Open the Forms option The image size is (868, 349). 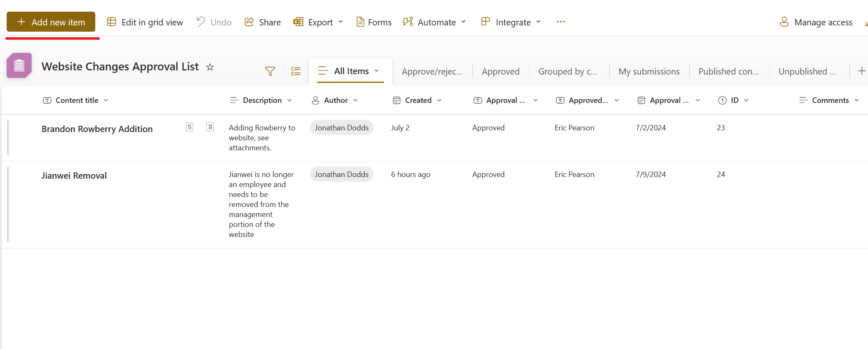point(374,22)
